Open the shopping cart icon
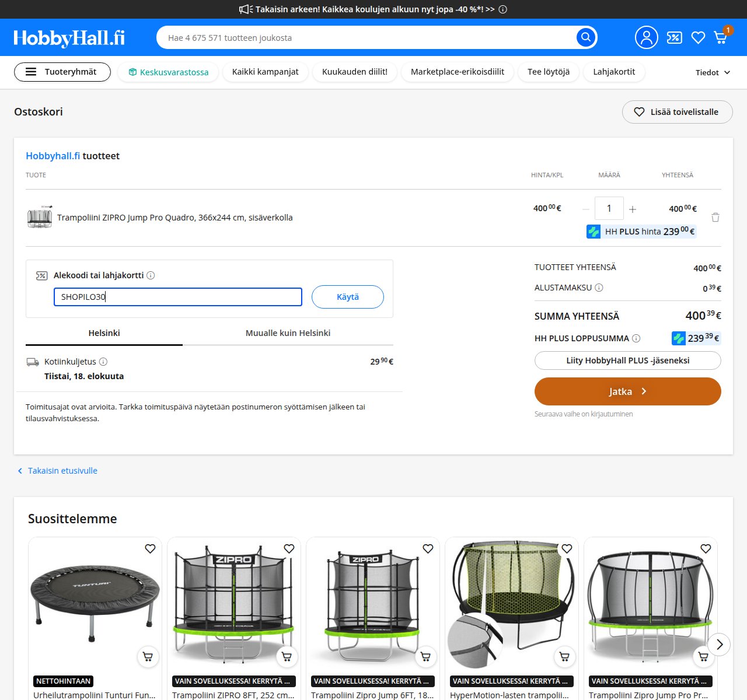Viewport: 747px width, 700px height. pos(721,37)
